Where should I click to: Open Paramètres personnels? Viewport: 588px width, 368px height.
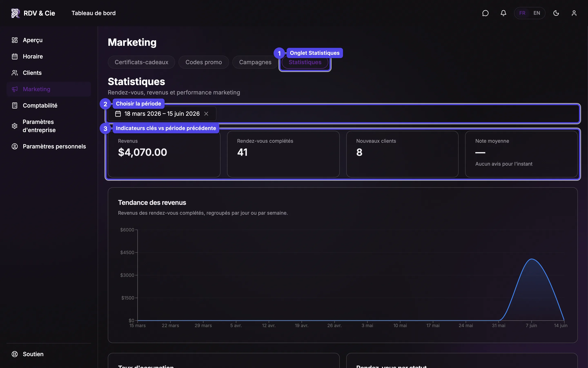(49, 146)
